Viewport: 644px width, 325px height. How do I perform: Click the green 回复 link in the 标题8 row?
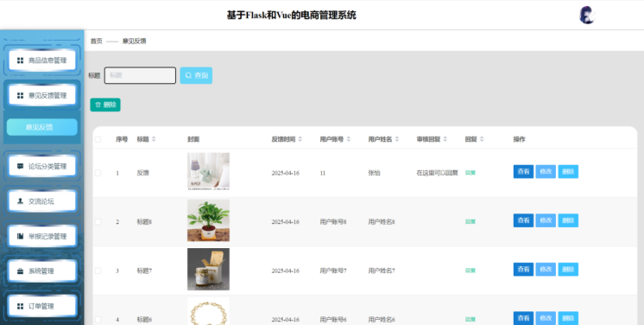(470, 222)
